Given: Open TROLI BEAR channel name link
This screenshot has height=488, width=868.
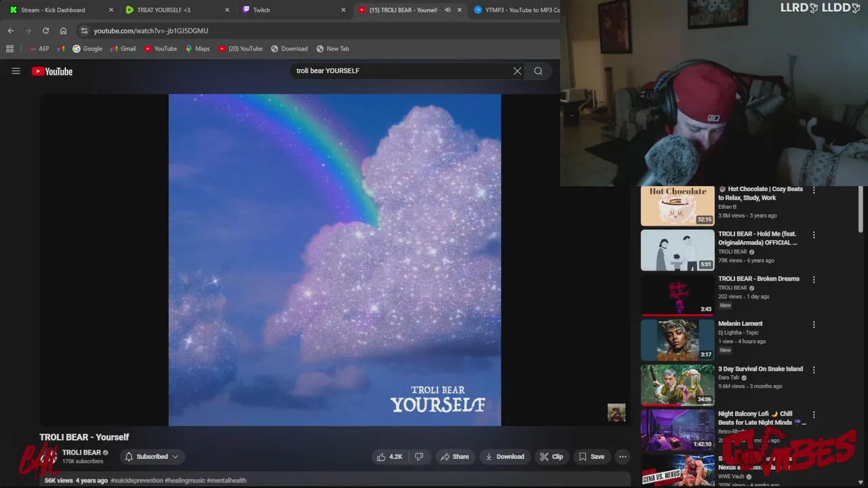Looking at the screenshot, I should 81,453.
